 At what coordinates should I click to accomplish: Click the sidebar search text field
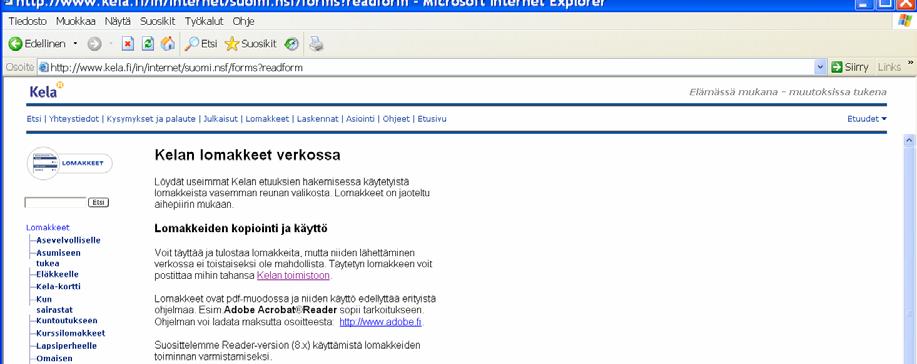[56, 202]
